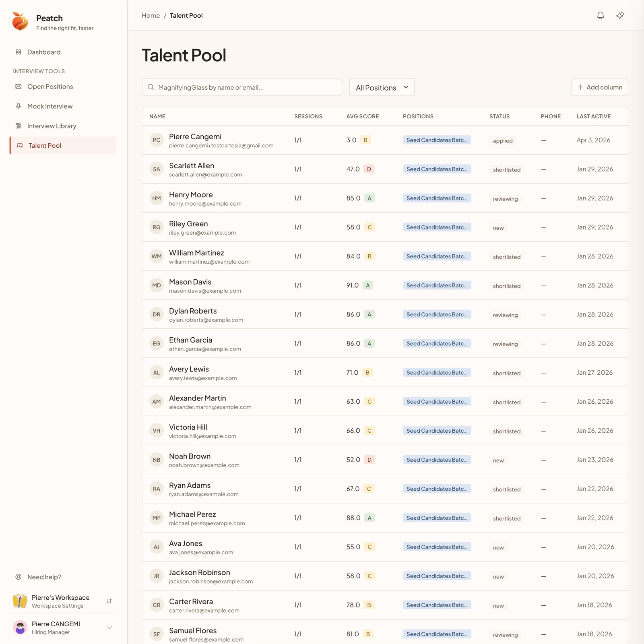Click the SA avatar for Scarlett Allen
This screenshot has width=644, height=644.
pos(157,169)
